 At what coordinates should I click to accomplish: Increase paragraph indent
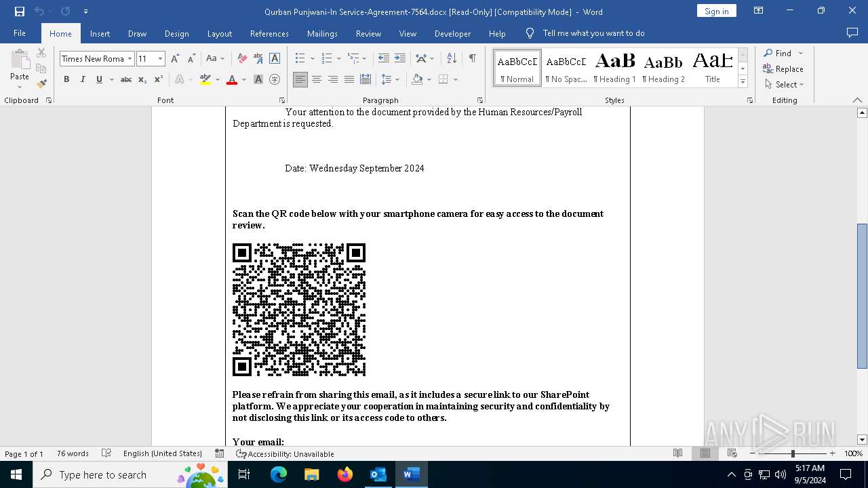tap(400, 59)
